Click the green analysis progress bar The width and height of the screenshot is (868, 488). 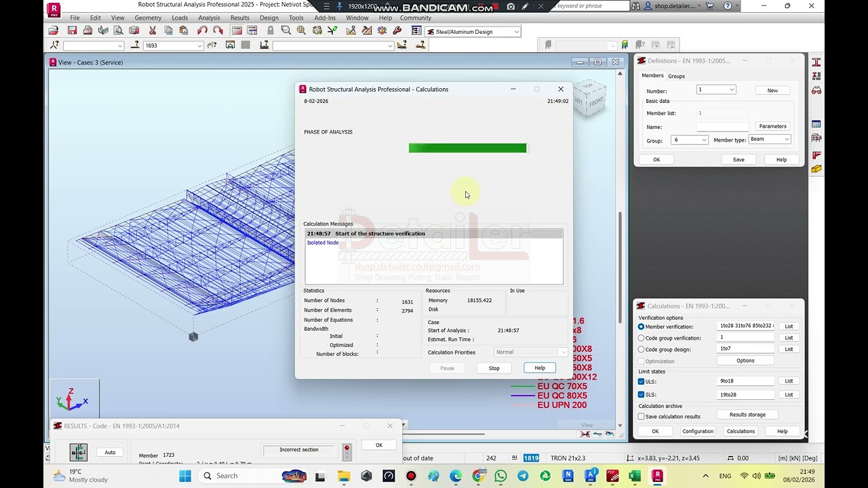[x=467, y=148]
